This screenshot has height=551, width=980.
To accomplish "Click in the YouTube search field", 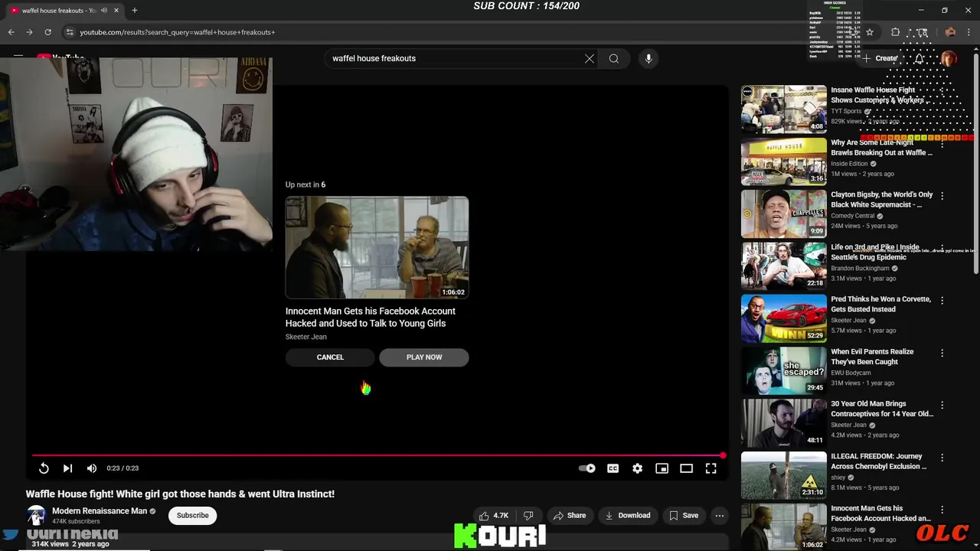I will 456,58.
